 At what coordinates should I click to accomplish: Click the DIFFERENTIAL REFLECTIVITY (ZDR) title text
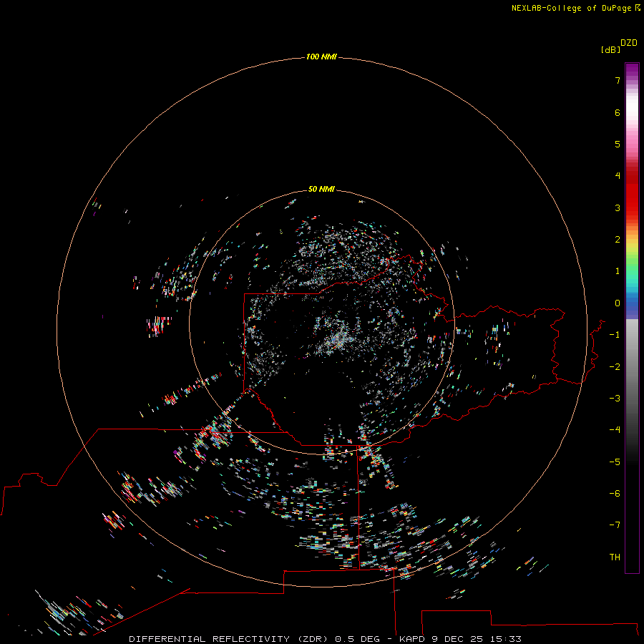[x=228, y=639]
